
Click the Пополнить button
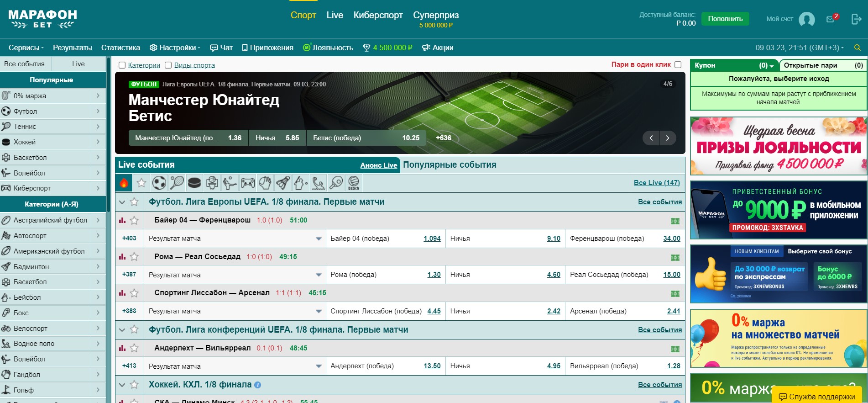click(x=725, y=19)
